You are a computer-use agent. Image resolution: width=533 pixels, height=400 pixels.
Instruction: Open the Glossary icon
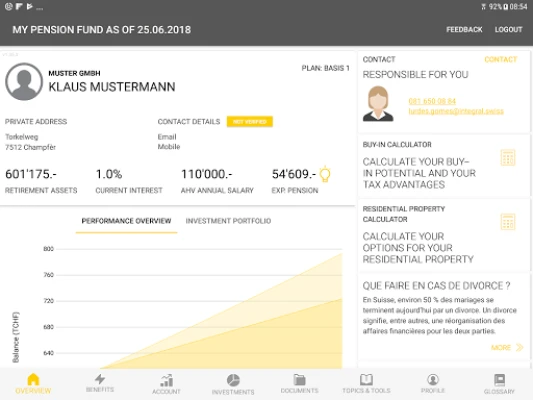click(x=499, y=380)
